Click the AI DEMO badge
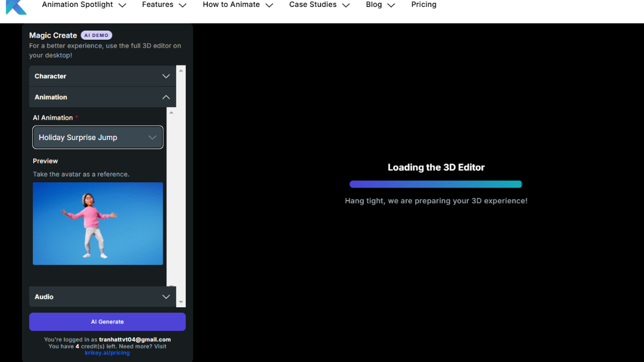644x362 pixels. click(x=97, y=35)
